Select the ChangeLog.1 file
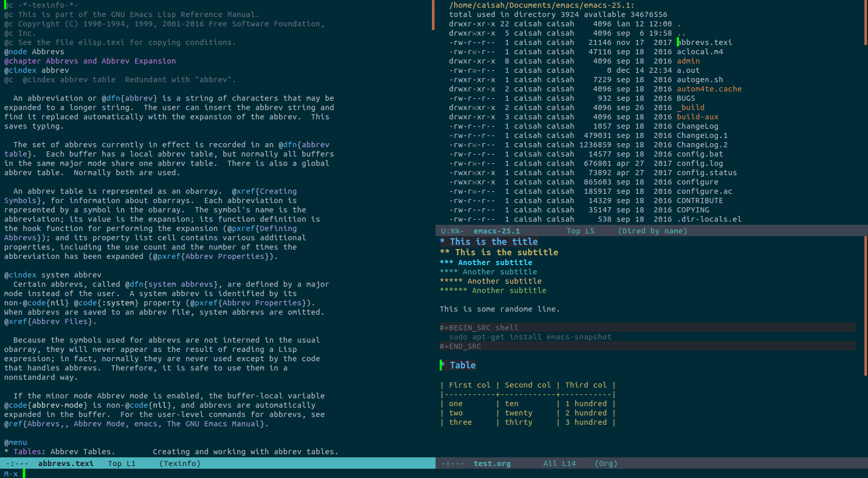 (702, 135)
